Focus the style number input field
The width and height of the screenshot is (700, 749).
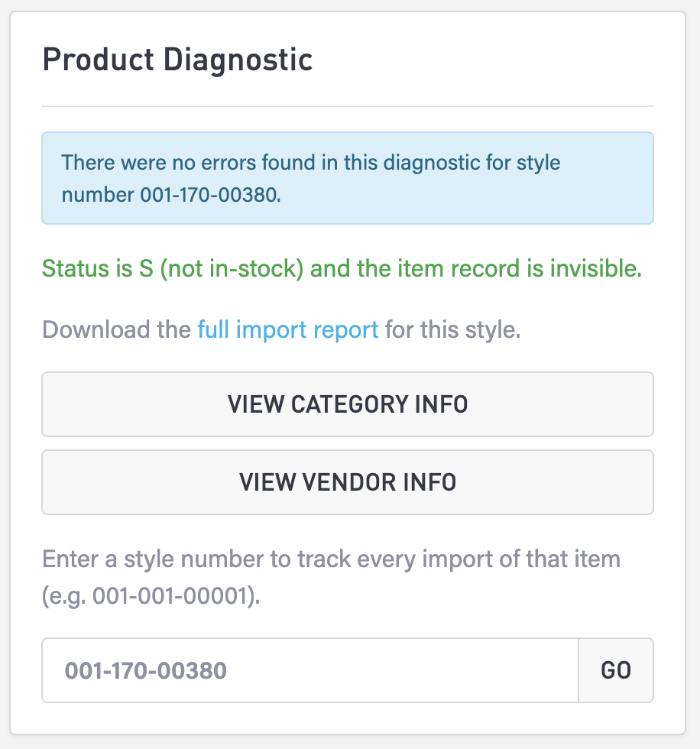point(309,670)
